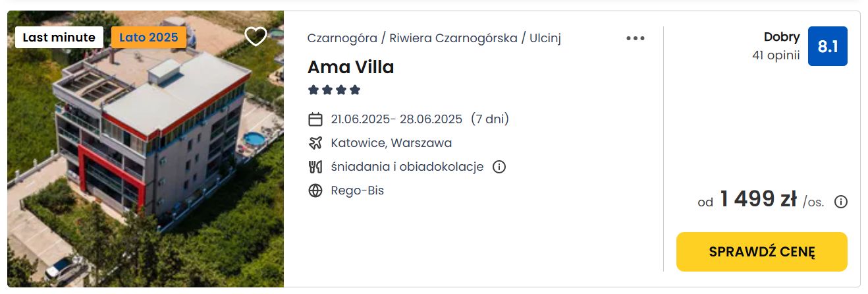Viewport: 868px width, 294px height.
Task: Open the three-dot more options menu
Action: [635, 38]
